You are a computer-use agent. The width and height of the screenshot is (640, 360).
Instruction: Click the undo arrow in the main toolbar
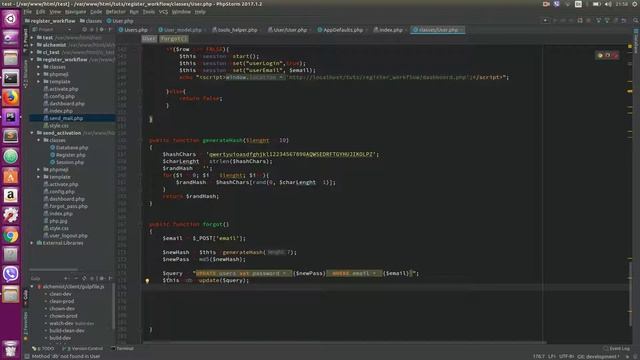click(x=624, y=20)
